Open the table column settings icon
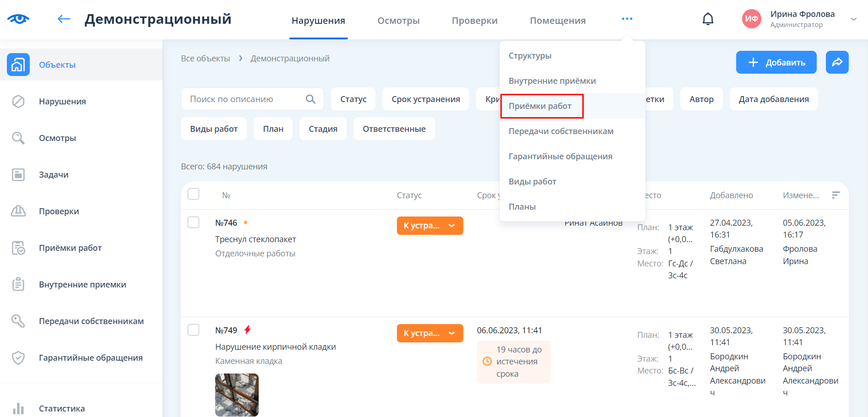The width and height of the screenshot is (868, 417). [x=835, y=195]
